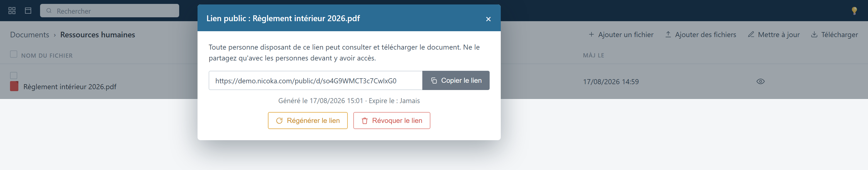Click the Ressources humaines breadcrumb
This screenshot has width=868, height=170.
[x=98, y=35]
